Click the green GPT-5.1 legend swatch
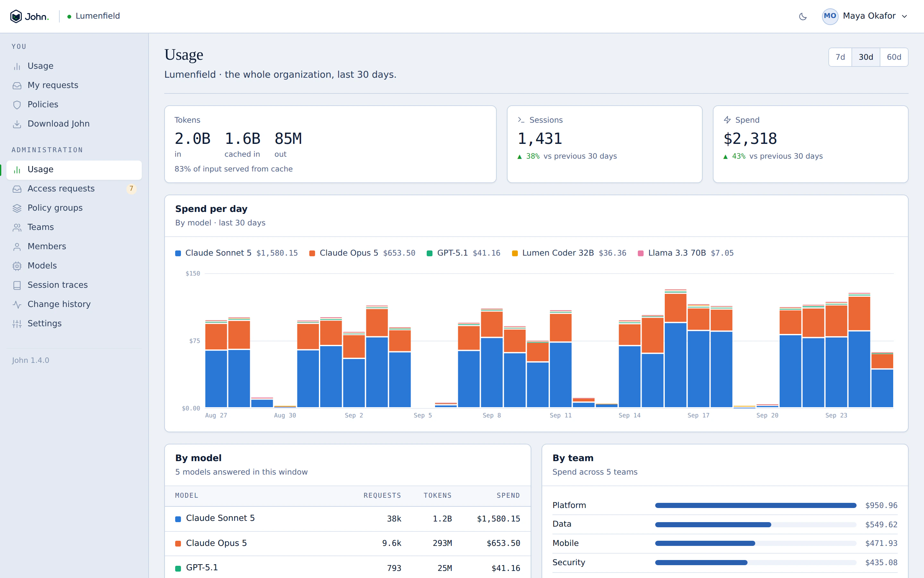 (430, 253)
